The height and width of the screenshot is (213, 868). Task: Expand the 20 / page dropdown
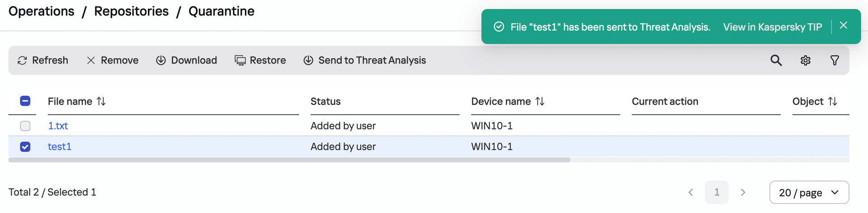point(809,193)
